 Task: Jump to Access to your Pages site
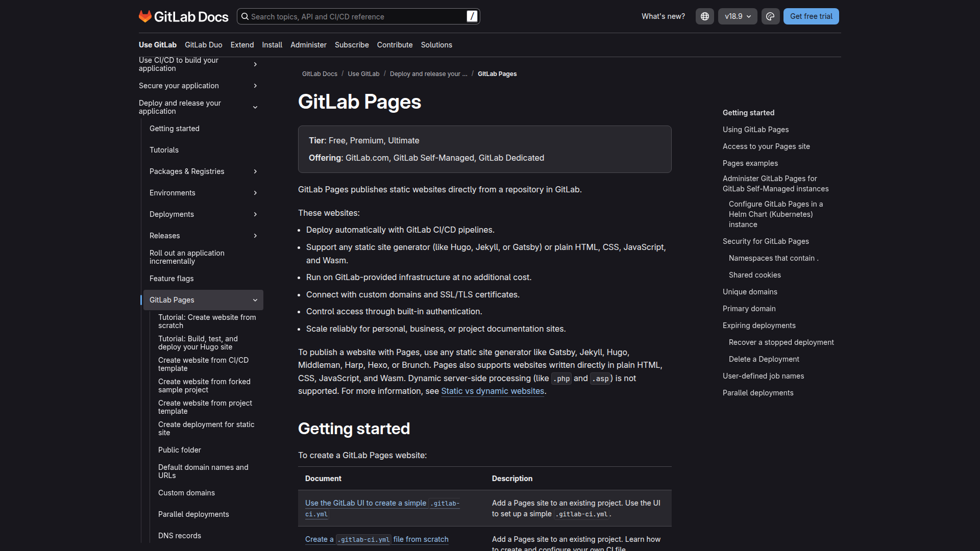(766, 146)
